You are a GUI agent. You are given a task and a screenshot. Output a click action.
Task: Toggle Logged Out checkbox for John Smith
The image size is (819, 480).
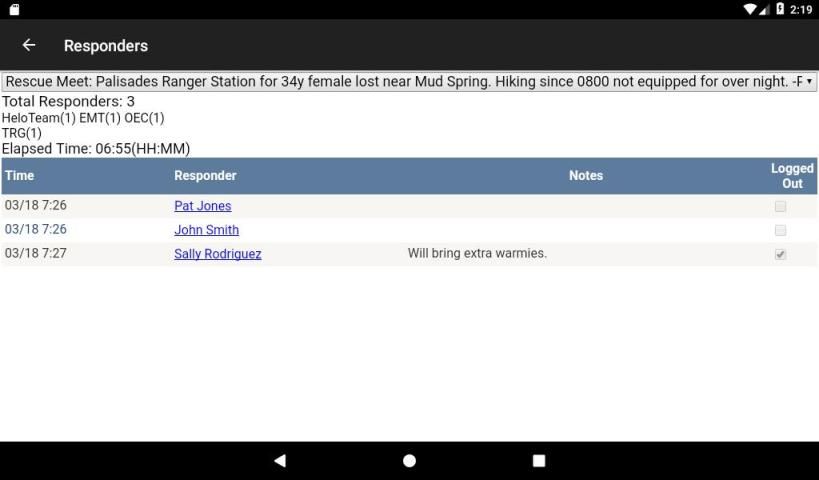780,230
